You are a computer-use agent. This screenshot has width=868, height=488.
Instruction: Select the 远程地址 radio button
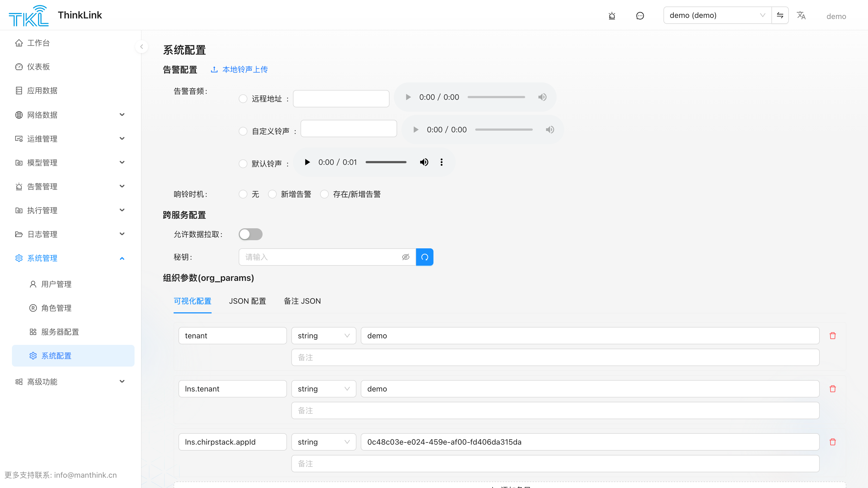coord(243,99)
